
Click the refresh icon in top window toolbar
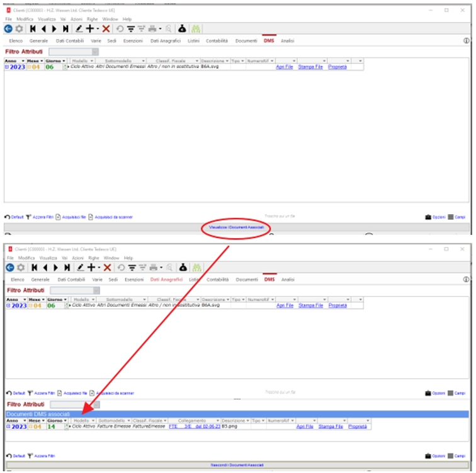point(120,29)
